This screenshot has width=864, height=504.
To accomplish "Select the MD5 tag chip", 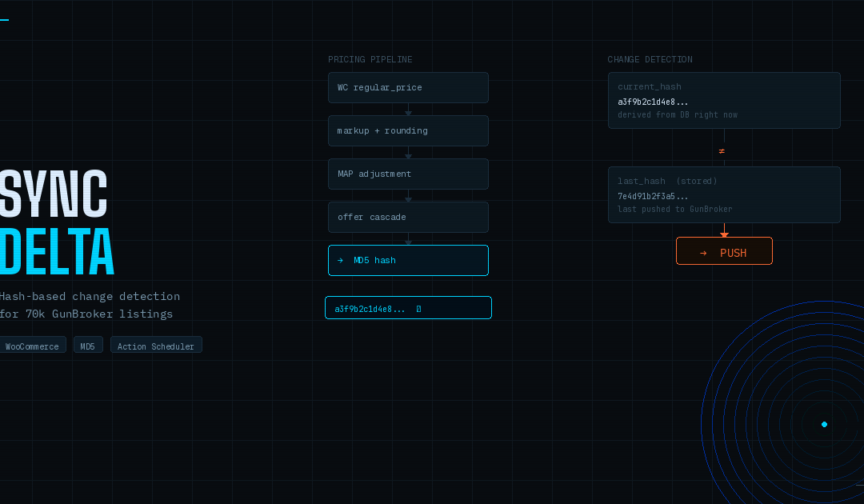I will click(88, 346).
